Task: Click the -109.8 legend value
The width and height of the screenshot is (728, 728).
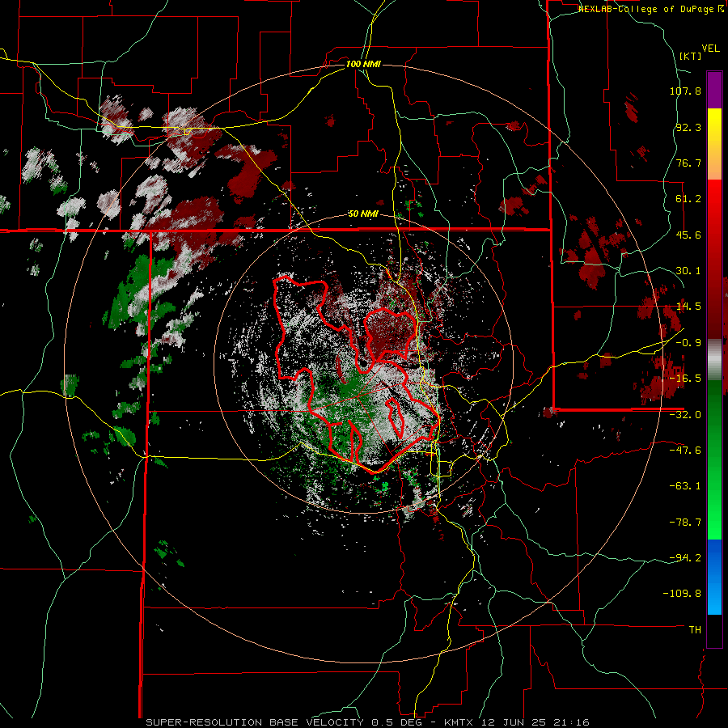Action: [682, 594]
